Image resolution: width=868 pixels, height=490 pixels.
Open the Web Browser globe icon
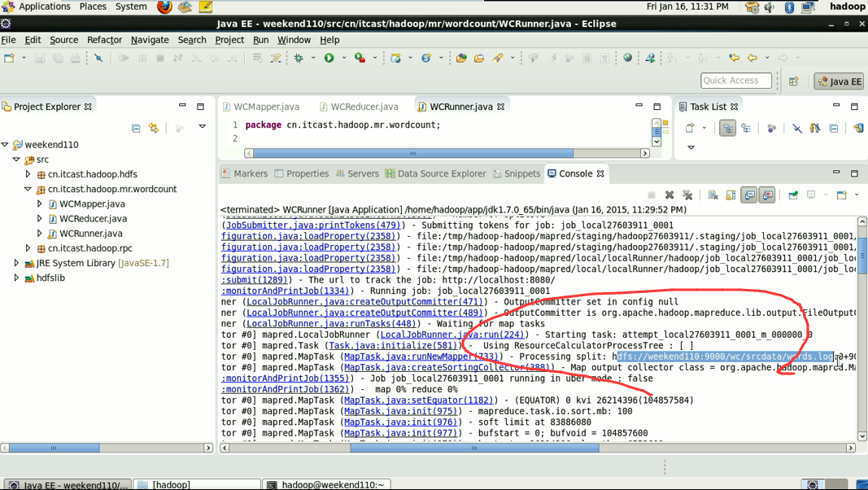coord(627,58)
